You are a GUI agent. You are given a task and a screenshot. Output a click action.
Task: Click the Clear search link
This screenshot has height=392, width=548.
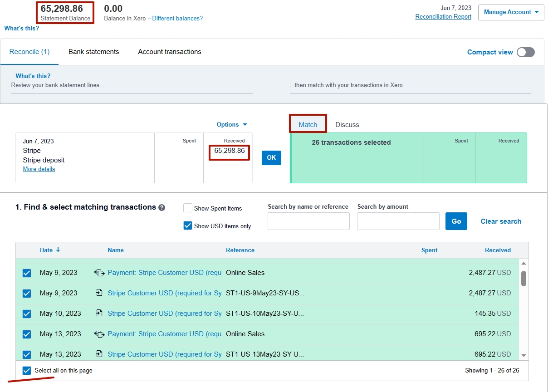point(501,221)
